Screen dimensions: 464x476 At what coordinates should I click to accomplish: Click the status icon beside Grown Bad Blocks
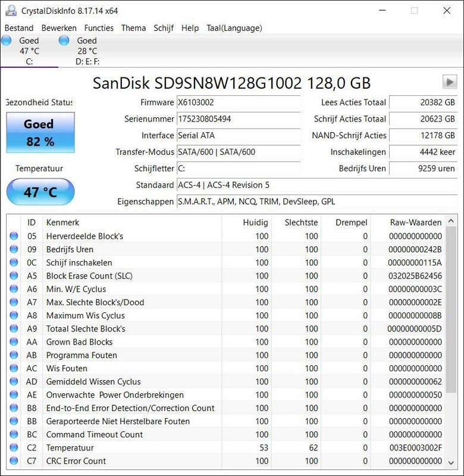pos(14,342)
